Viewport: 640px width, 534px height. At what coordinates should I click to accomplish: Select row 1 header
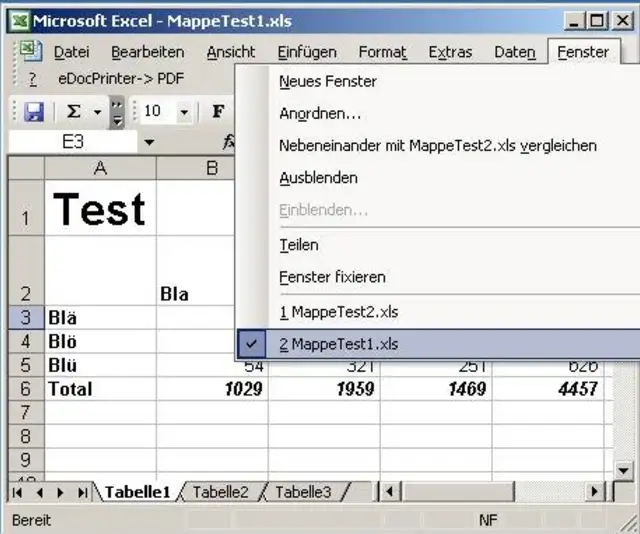[x=26, y=208]
